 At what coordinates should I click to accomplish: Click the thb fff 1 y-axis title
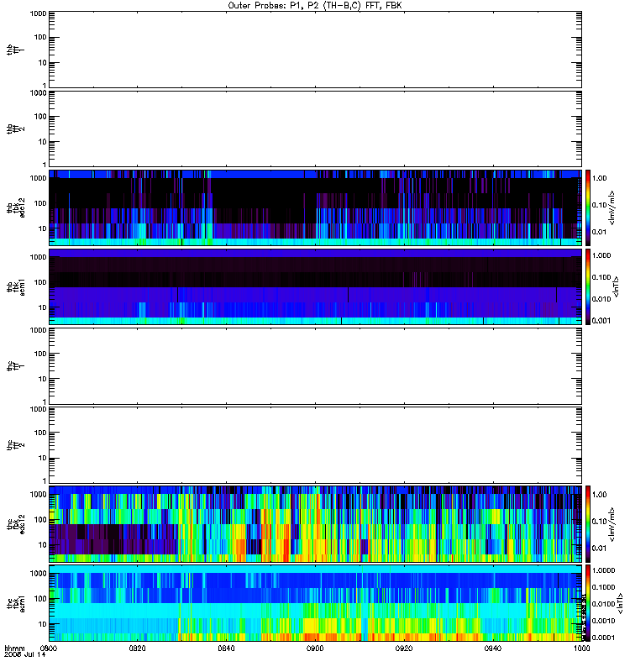point(15,50)
